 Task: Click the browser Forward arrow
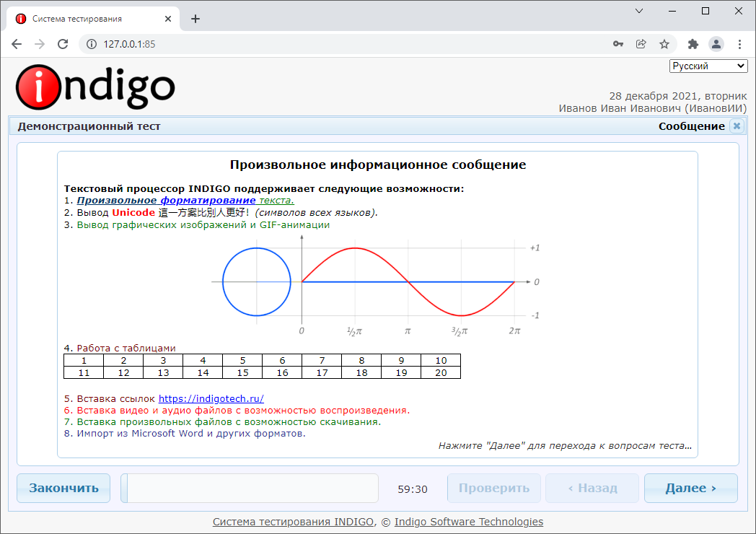(40, 44)
